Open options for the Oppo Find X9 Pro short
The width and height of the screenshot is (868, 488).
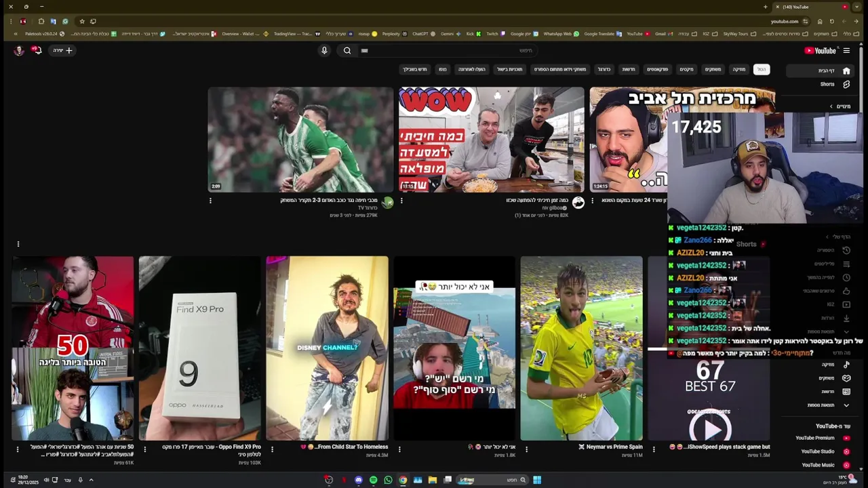[x=144, y=449]
